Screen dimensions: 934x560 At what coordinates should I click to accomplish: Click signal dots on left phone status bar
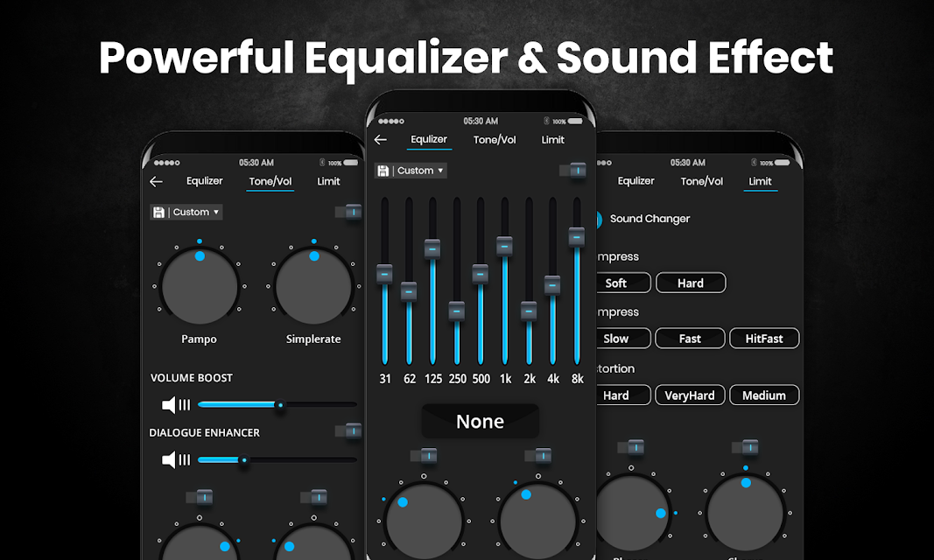167,163
